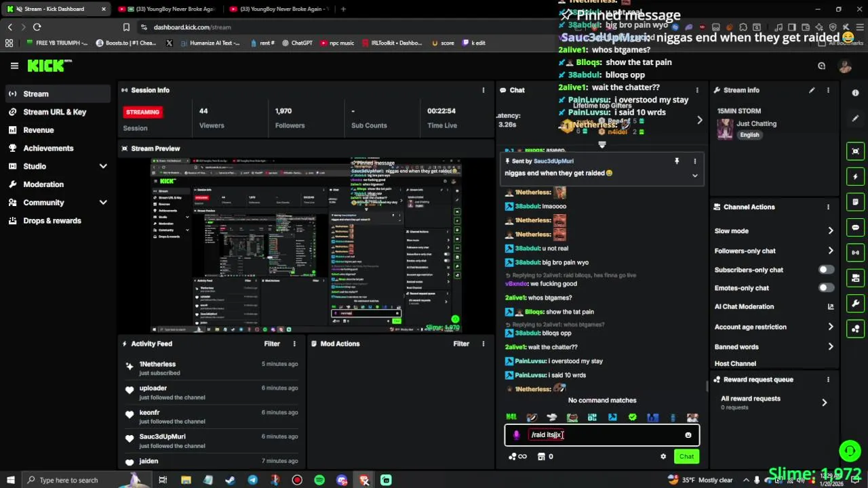Reload the page in browser
Image resolution: width=868 pixels, height=488 pixels.
click(x=37, y=27)
